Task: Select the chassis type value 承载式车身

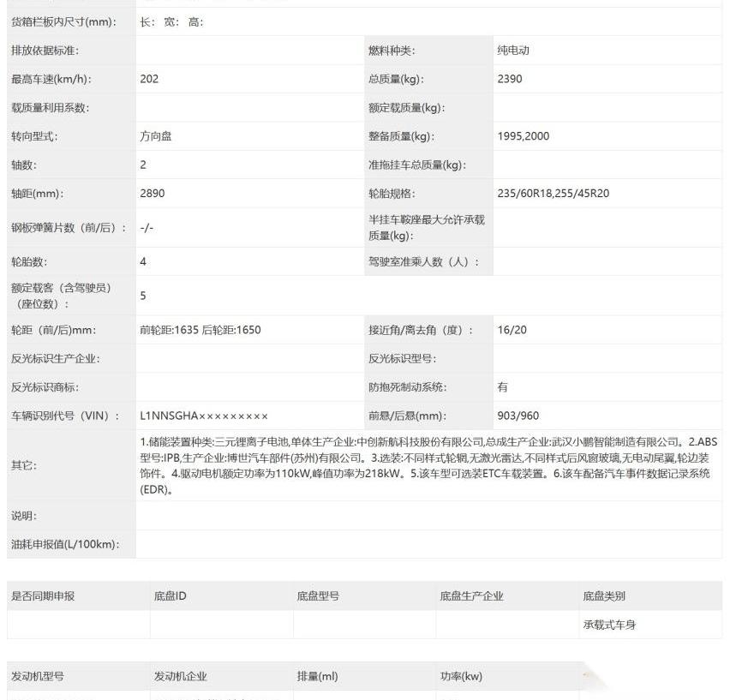Action: coord(609,625)
